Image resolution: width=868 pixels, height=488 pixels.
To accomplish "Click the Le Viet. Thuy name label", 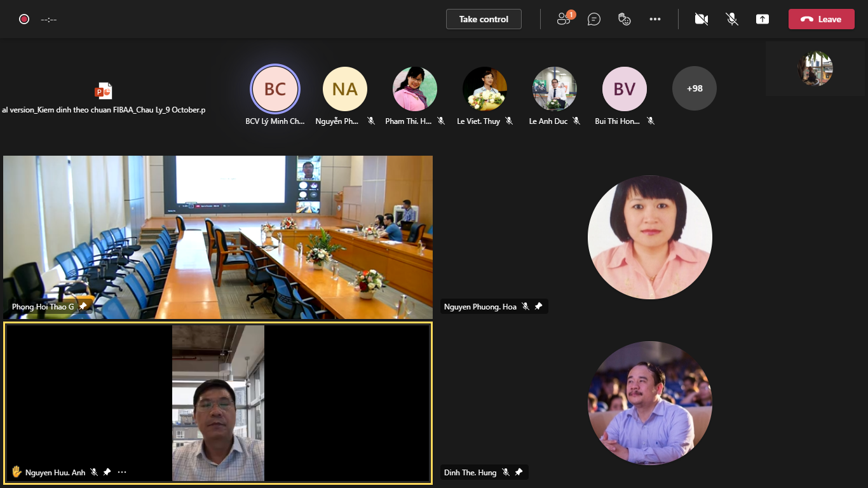I will [478, 121].
